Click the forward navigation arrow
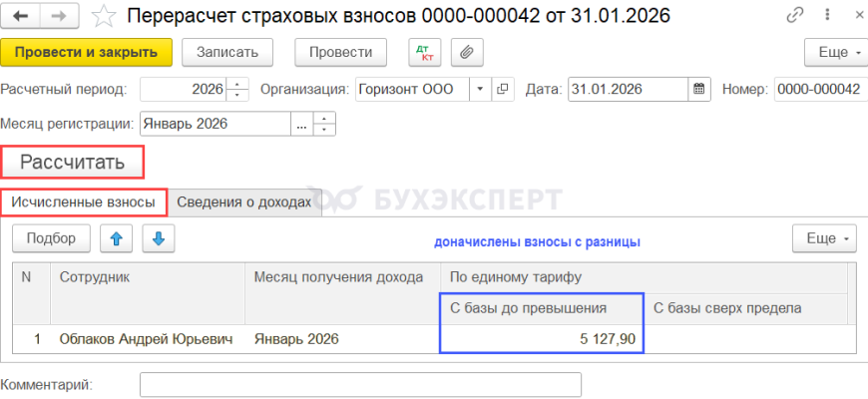This screenshot has height=399, width=868. [59, 16]
